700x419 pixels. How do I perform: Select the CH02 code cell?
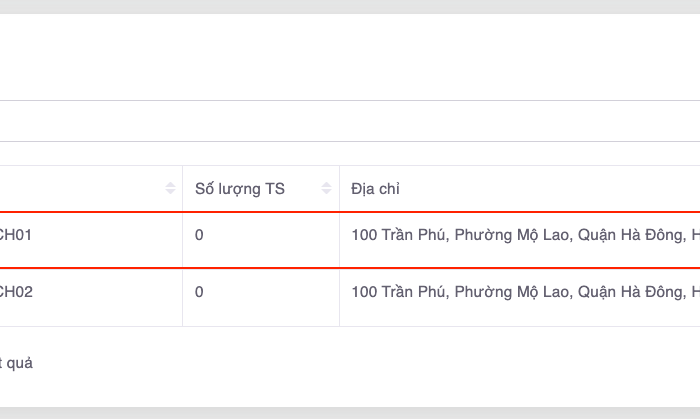tap(18, 292)
